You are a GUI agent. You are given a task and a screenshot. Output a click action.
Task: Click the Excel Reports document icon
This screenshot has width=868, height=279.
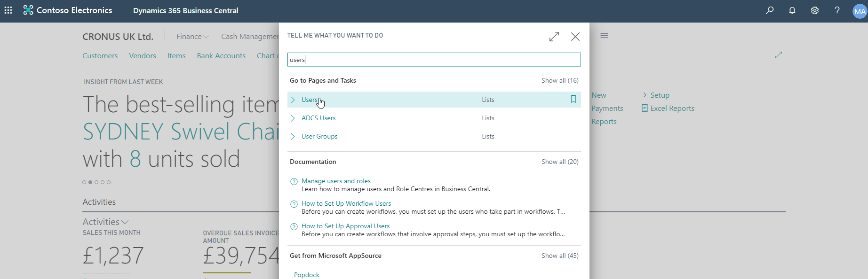click(645, 108)
